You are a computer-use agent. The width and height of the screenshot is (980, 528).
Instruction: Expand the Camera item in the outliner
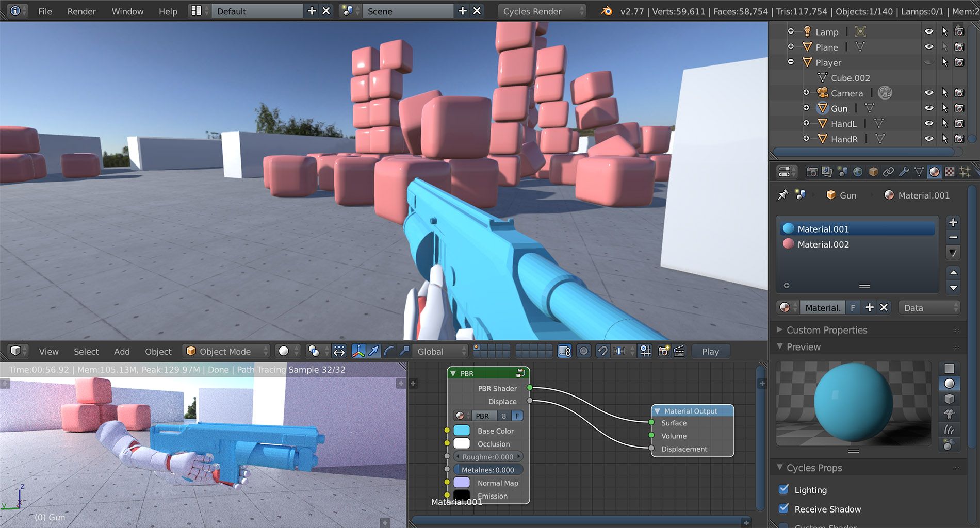(806, 93)
